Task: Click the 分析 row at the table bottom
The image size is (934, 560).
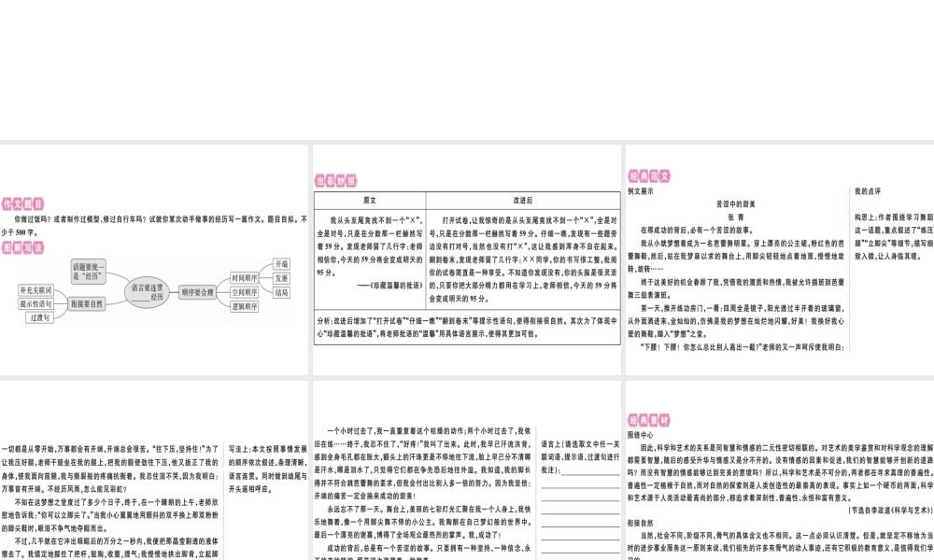Action: point(467,328)
